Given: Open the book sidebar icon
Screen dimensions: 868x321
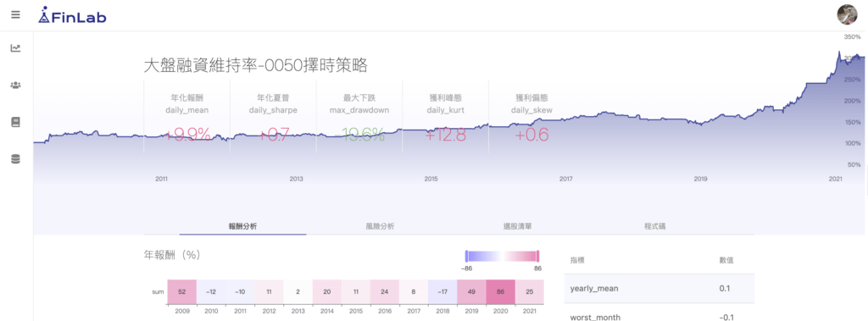Looking at the screenshot, I should point(15,122).
